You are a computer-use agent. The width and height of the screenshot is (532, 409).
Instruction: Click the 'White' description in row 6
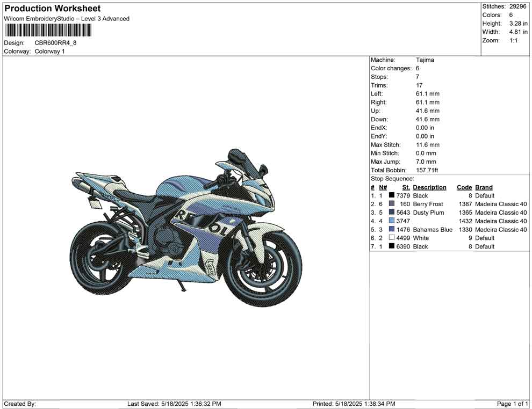pos(421,238)
